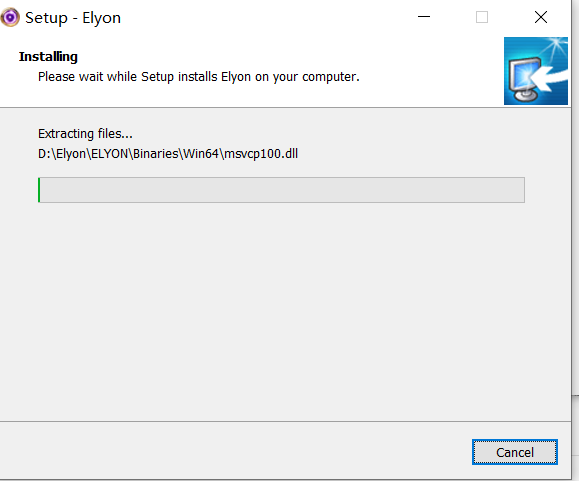
Task: Click the "Setup - Elyon" window title text
Action: click(73, 18)
